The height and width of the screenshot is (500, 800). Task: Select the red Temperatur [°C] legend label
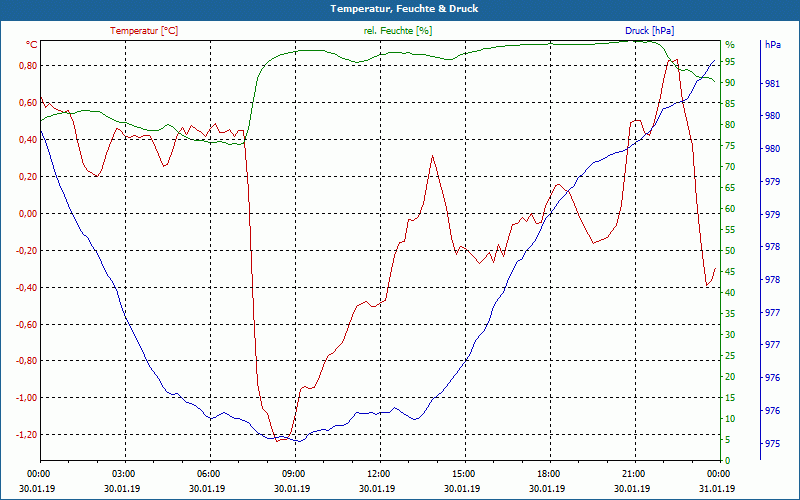coord(144,31)
